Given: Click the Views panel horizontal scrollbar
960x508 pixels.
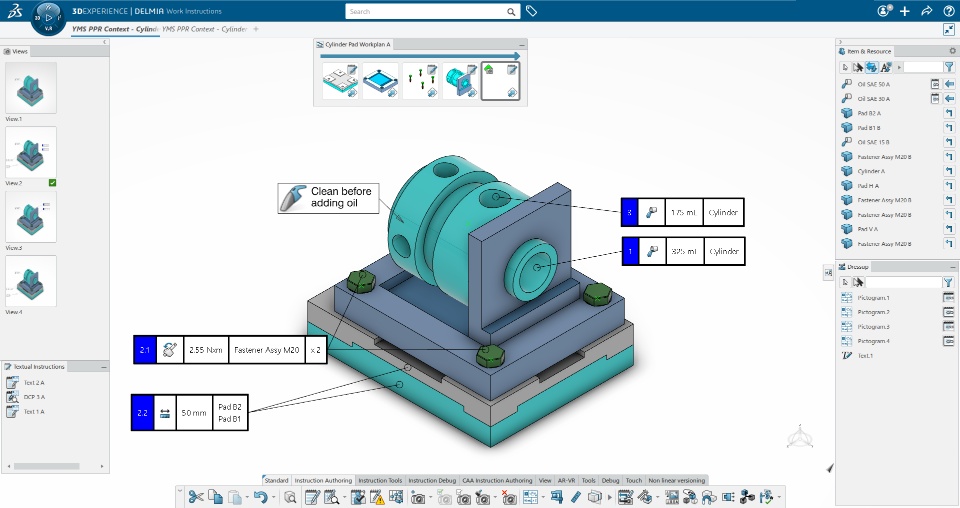Looking at the screenshot, I should [47, 466].
